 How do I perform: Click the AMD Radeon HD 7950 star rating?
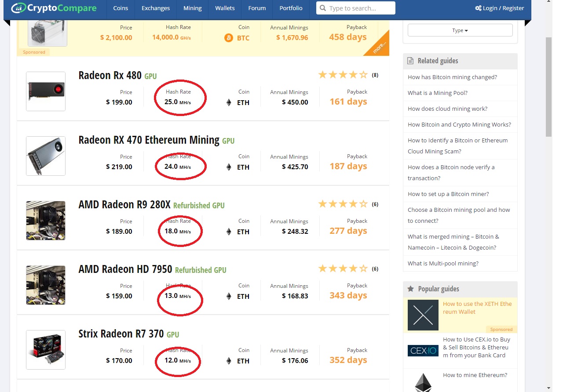click(x=343, y=269)
